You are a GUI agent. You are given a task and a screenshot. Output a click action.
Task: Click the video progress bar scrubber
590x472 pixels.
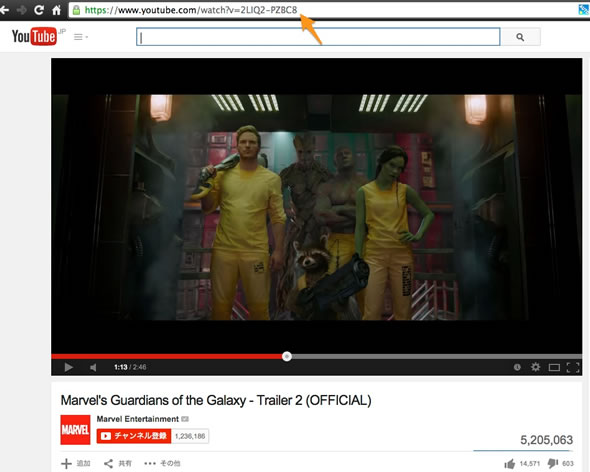point(287,356)
